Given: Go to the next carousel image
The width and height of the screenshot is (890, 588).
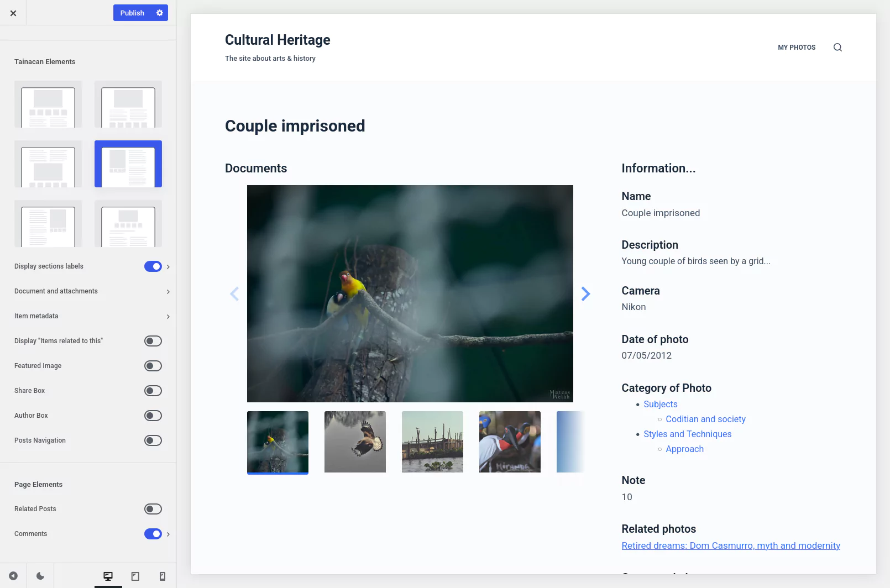Looking at the screenshot, I should tap(586, 293).
